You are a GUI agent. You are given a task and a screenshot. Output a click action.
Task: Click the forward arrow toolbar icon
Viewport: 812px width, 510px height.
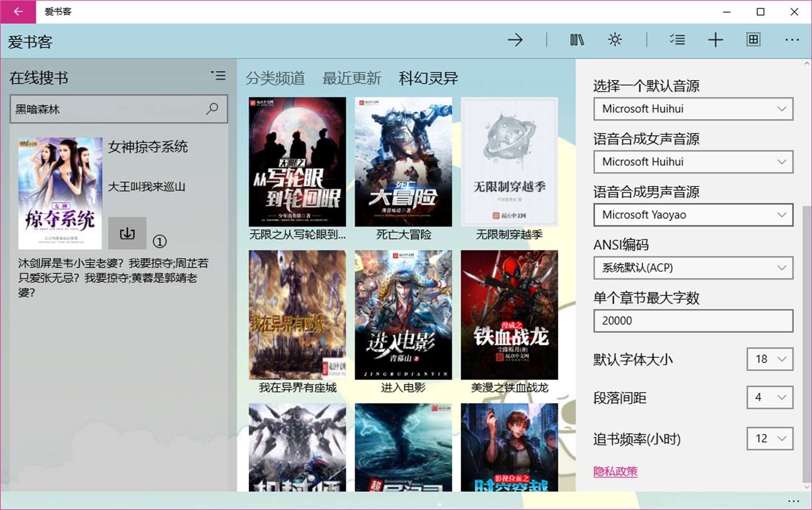point(515,40)
